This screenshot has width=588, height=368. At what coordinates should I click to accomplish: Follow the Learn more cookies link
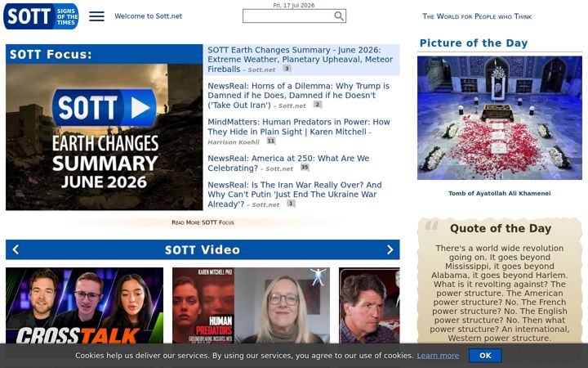click(x=438, y=356)
